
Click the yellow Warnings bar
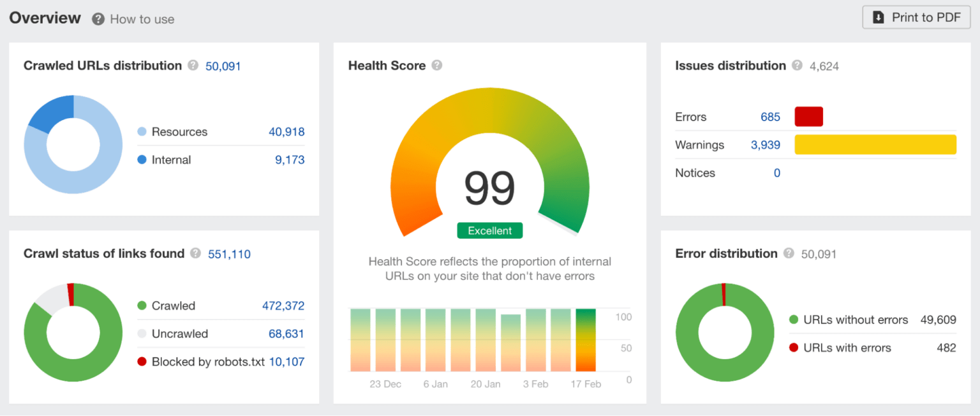pos(875,145)
